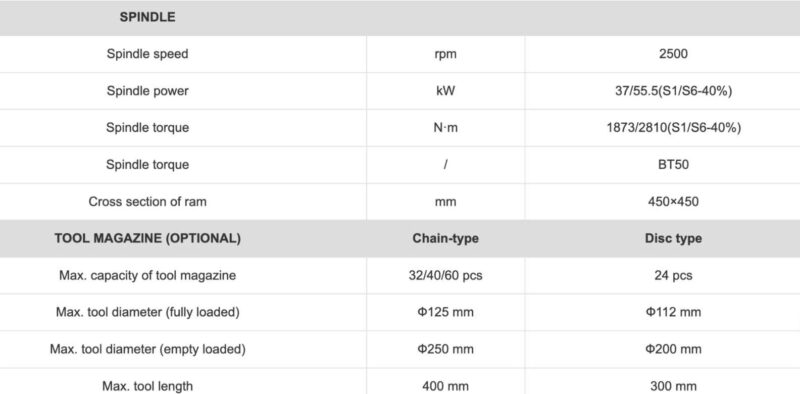Click the TOOL MAGAZINE (OPTIONAL) header
This screenshot has height=394, width=800.
[147, 238]
